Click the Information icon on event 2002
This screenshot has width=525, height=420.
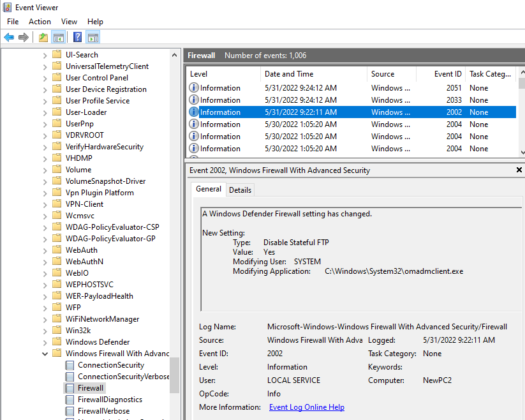(x=193, y=112)
